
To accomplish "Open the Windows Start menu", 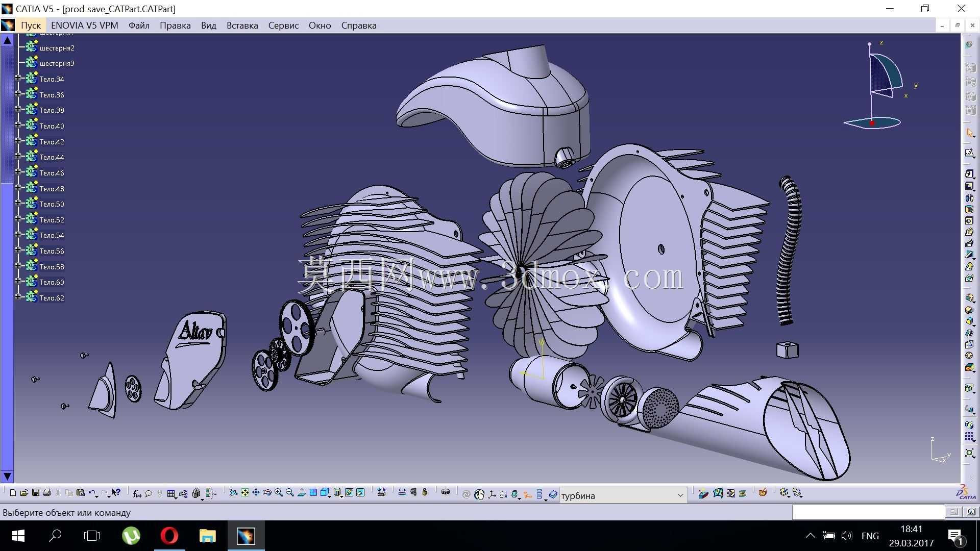I will point(18,536).
